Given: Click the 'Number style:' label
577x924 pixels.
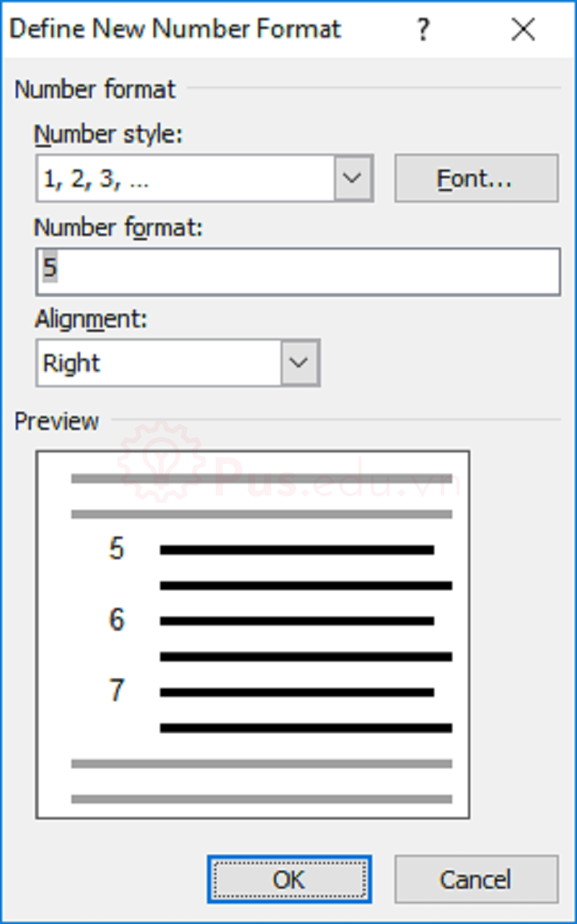Looking at the screenshot, I should click(108, 134).
